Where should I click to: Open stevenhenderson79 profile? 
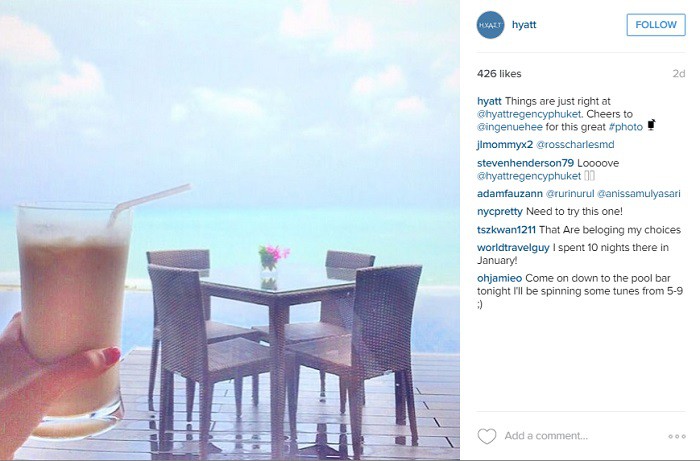[525, 163]
